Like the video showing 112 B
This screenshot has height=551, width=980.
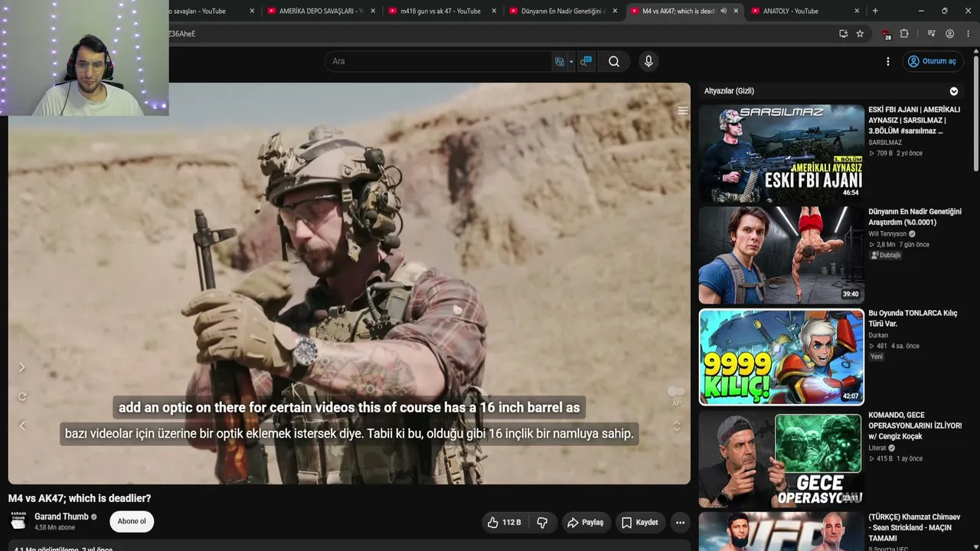[x=504, y=523]
